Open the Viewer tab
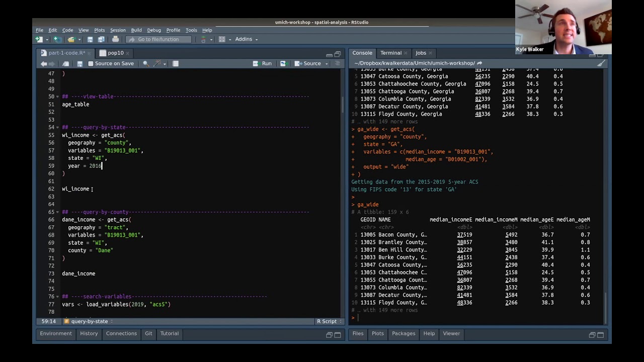Image resolution: width=644 pixels, height=362 pixels. [x=451, y=333]
